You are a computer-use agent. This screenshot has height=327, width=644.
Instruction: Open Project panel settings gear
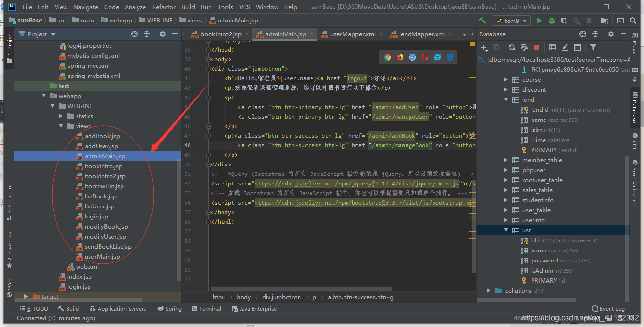163,34
